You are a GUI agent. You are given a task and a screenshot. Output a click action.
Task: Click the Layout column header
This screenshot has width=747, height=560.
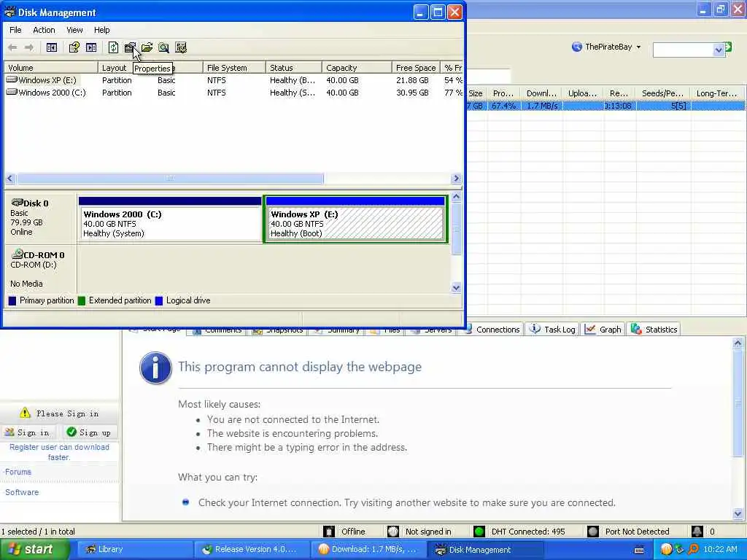(x=115, y=68)
